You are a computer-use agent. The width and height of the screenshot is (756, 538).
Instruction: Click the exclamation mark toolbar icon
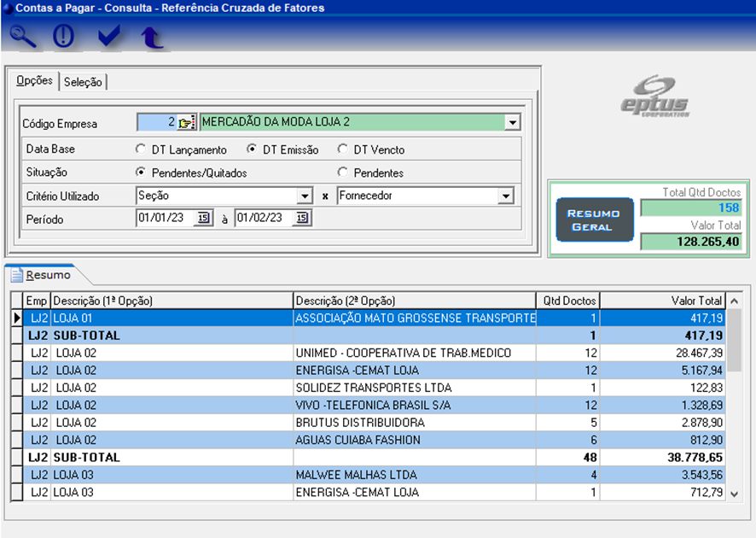click(64, 37)
